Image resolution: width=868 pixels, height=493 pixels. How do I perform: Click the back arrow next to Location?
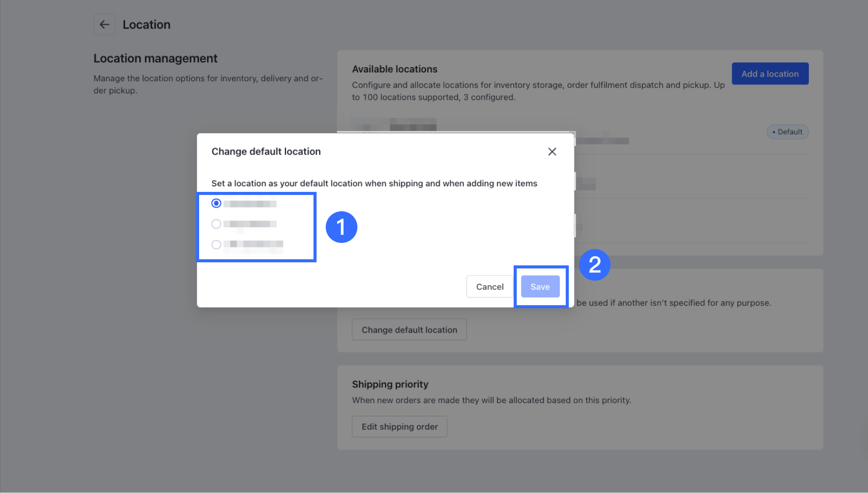click(104, 24)
